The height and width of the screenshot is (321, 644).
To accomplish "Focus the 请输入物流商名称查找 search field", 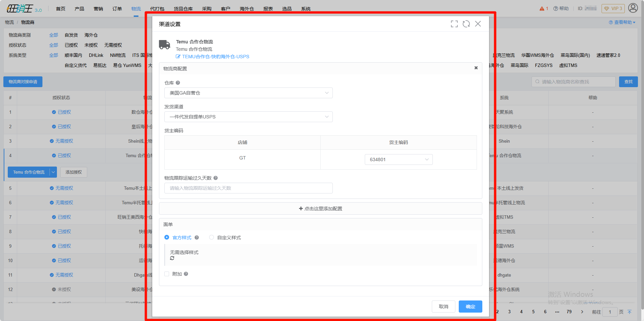I will pos(574,82).
